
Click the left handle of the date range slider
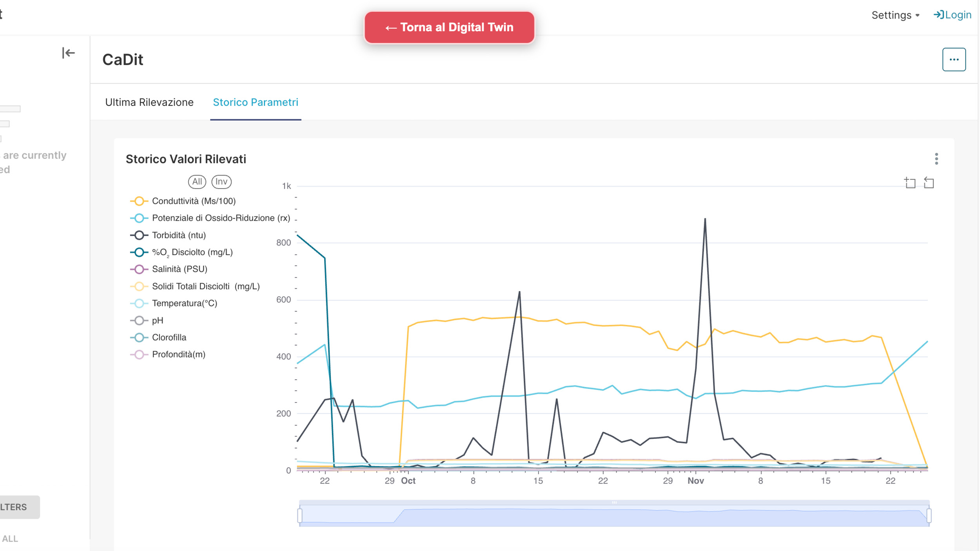pos(300,515)
